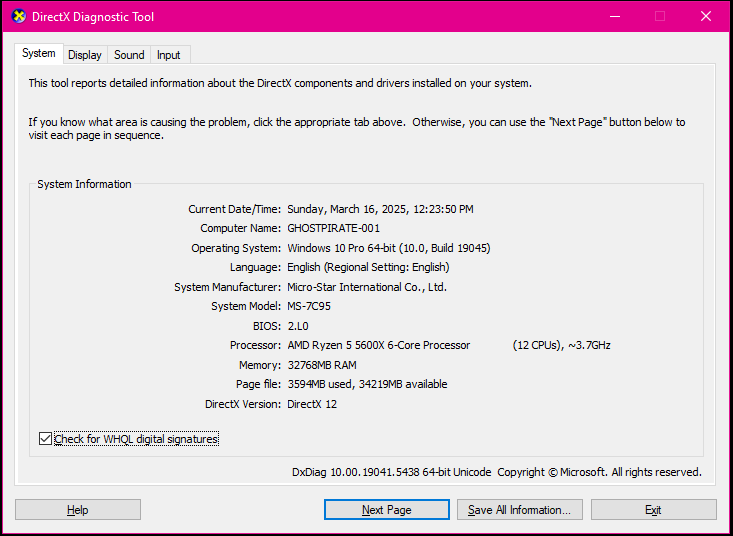Click the system model MS-7C95

(x=309, y=307)
